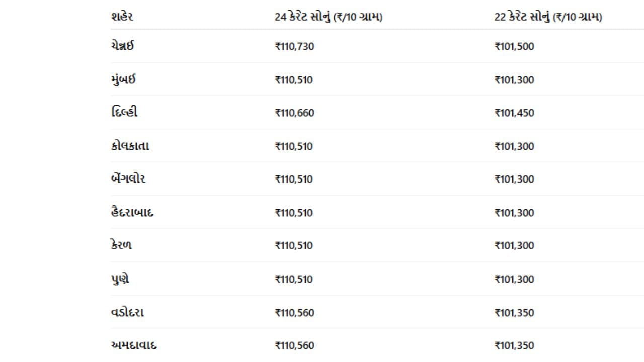This screenshot has height=362, width=644.
Task: Click the ₹101,500 22-carat price
Action: click(x=514, y=46)
